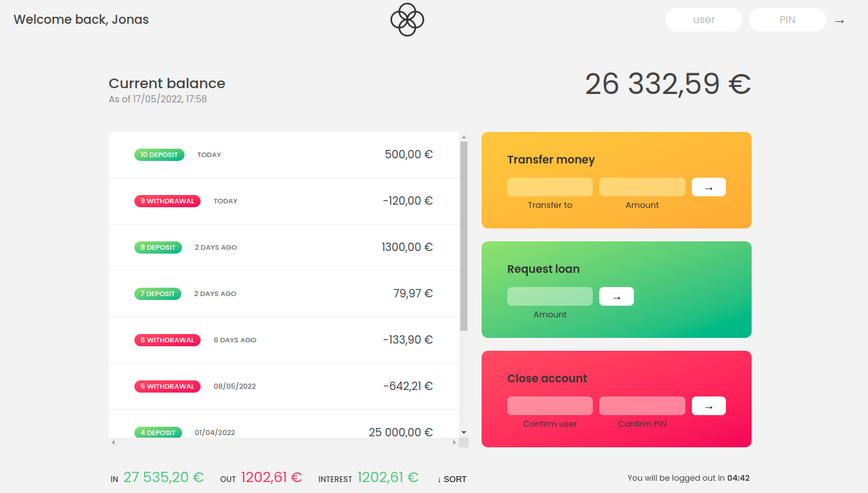
Task: Click the Bankist four-circle logo
Action: (x=407, y=19)
